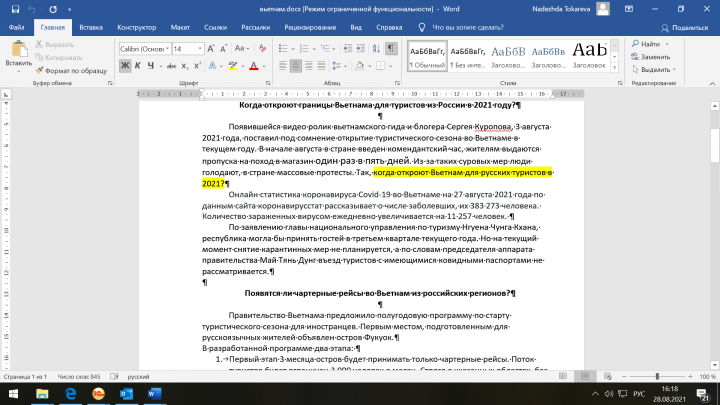Click Заменить replace button
Viewport: 720px width, 405px height.
pyautogui.click(x=651, y=57)
